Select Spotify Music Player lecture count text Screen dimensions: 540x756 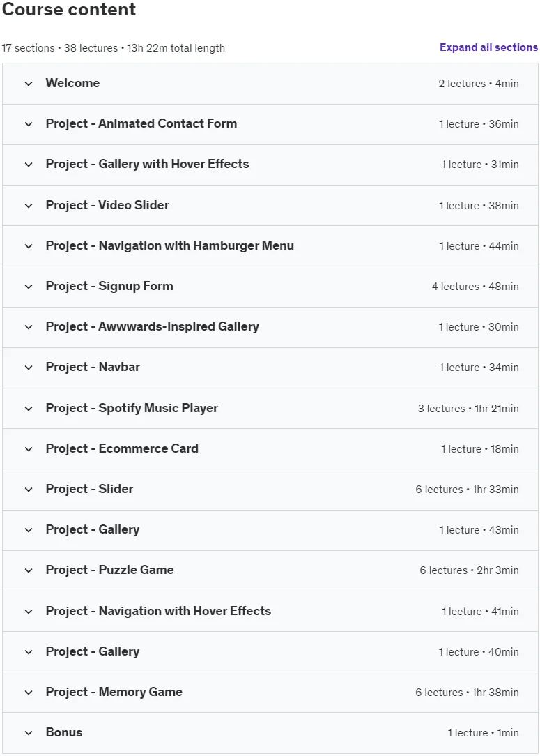(x=441, y=409)
